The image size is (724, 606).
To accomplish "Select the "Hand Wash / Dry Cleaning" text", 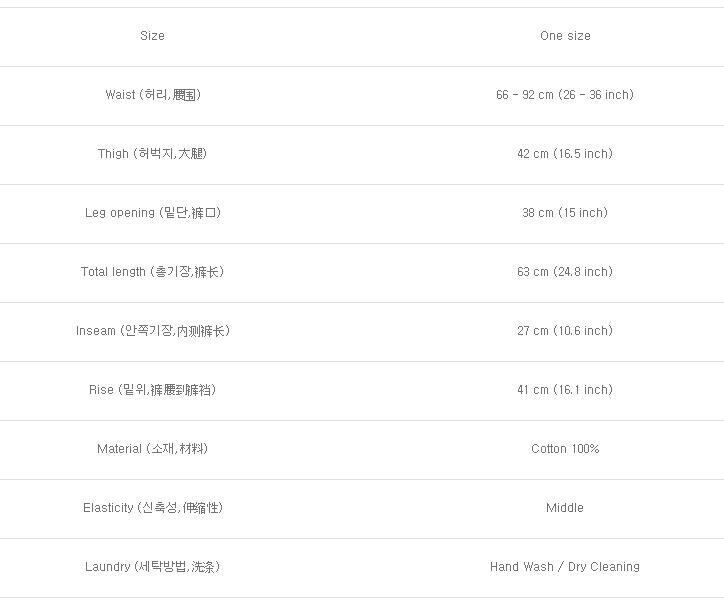I will (564, 567).
